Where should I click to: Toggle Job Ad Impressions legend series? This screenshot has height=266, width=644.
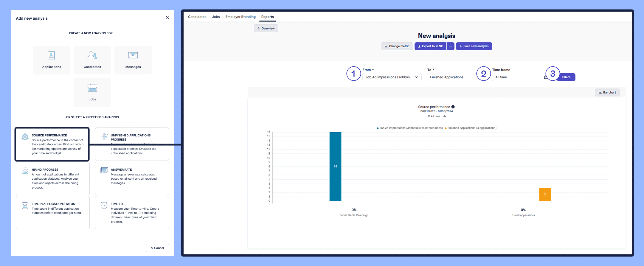pos(410,128)
